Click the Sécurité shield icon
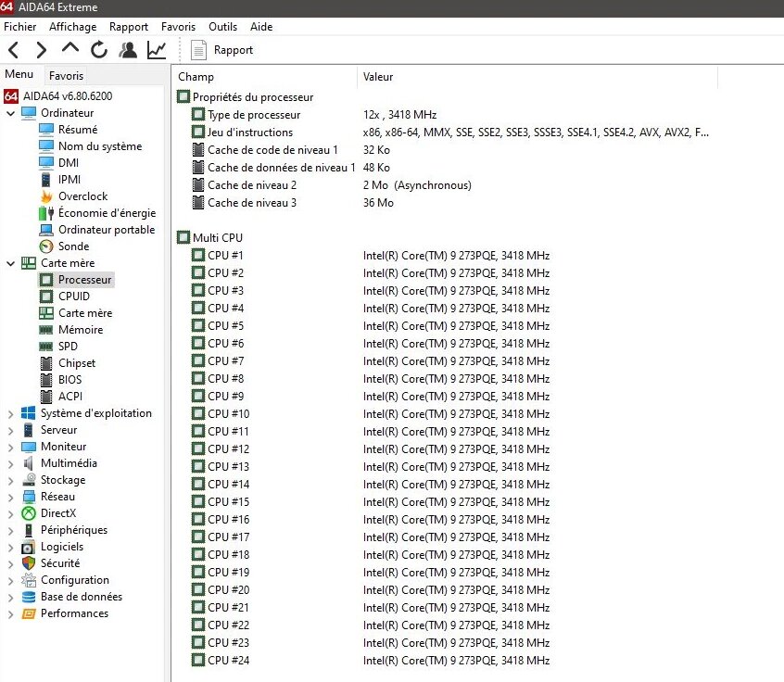This screenshot has height=682, width=784. coord(29,563)
